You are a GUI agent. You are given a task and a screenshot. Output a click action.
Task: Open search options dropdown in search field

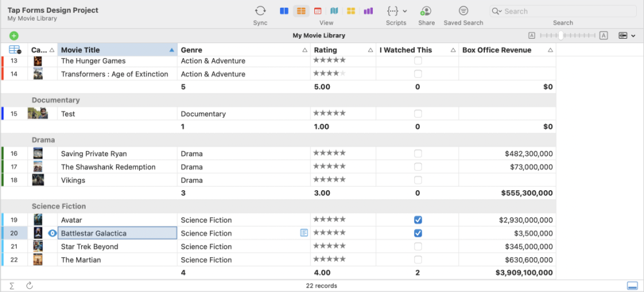coord(497,11)
